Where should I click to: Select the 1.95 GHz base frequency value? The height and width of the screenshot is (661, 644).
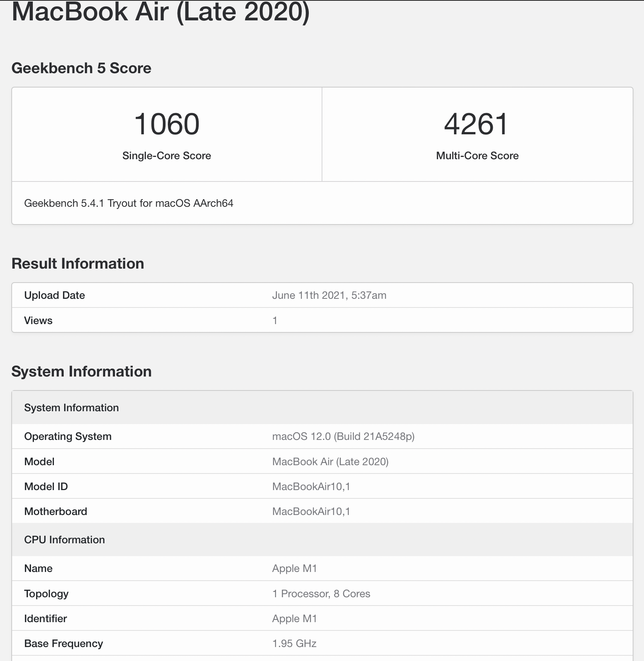tap(294, 644)
